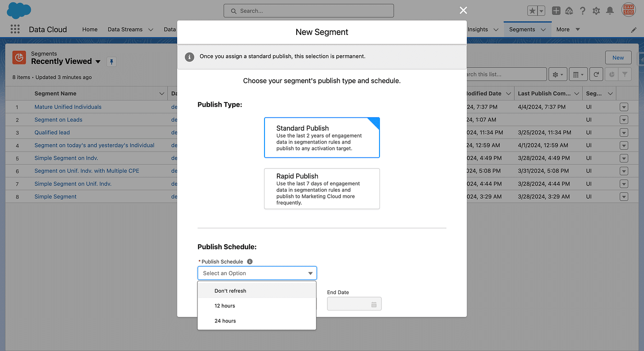Pin the Recently Viewed list view

111,62
